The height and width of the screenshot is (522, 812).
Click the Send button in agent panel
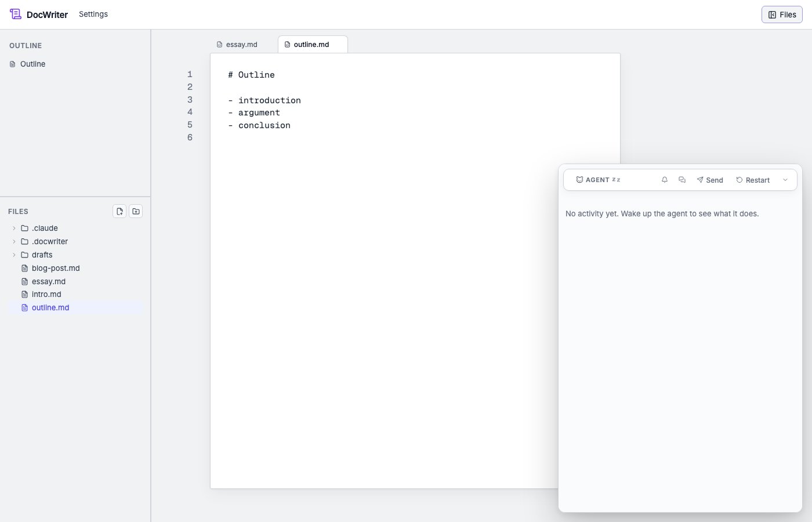[x=710, y=180]
